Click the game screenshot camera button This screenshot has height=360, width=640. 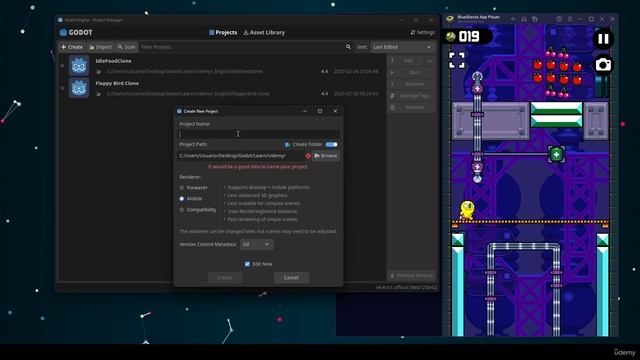603,64
